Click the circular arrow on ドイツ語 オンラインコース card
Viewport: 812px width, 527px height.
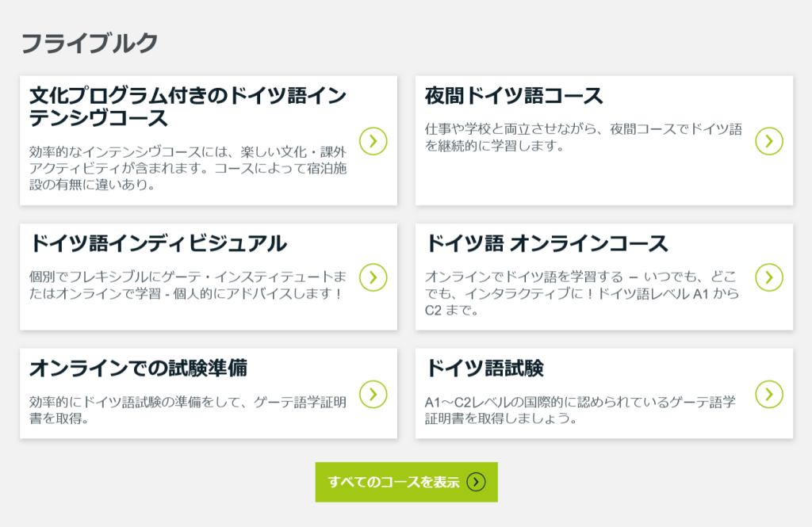[x=768, y=277]
